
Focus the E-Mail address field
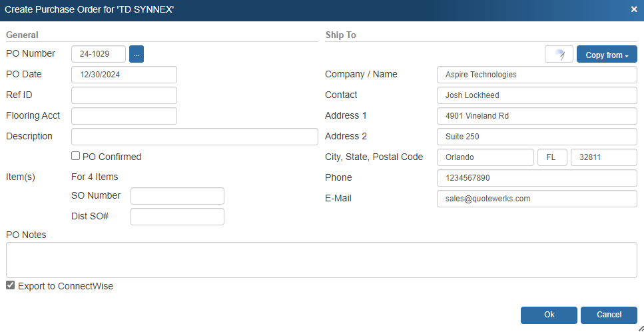click(x=537, y=199)
